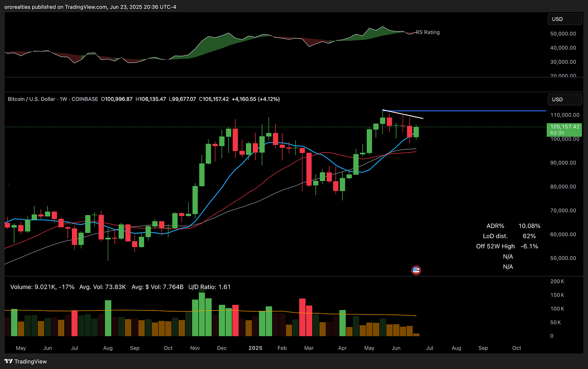Viewport: 588px width, 369px height.
Task: Click the Bitcoin / U.S. Dollar symbol title
Action: 31,99
